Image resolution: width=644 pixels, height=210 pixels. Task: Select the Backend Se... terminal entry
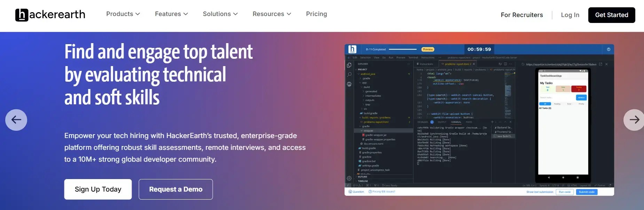coord(503,128)
